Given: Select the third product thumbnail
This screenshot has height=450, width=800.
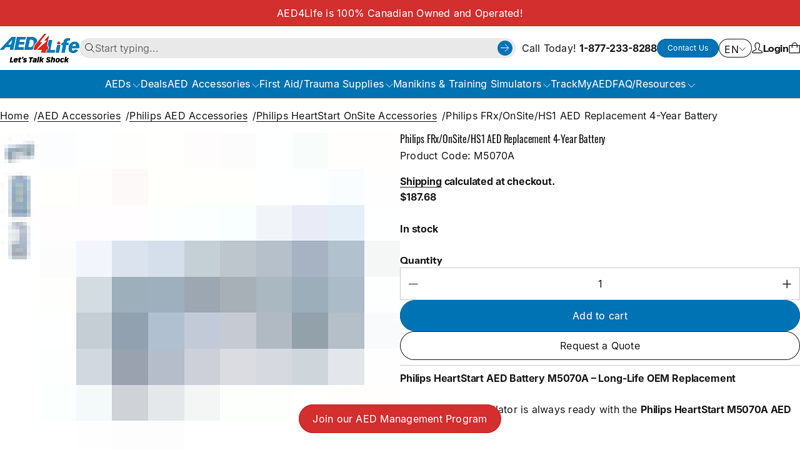Looking at the screenshot, I should pos(19,240).
